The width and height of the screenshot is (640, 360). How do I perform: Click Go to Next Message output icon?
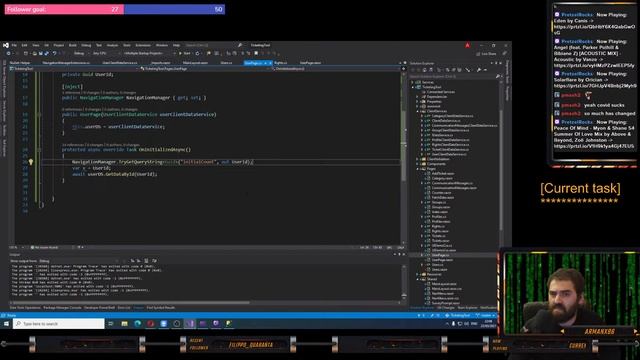point(139,261)
